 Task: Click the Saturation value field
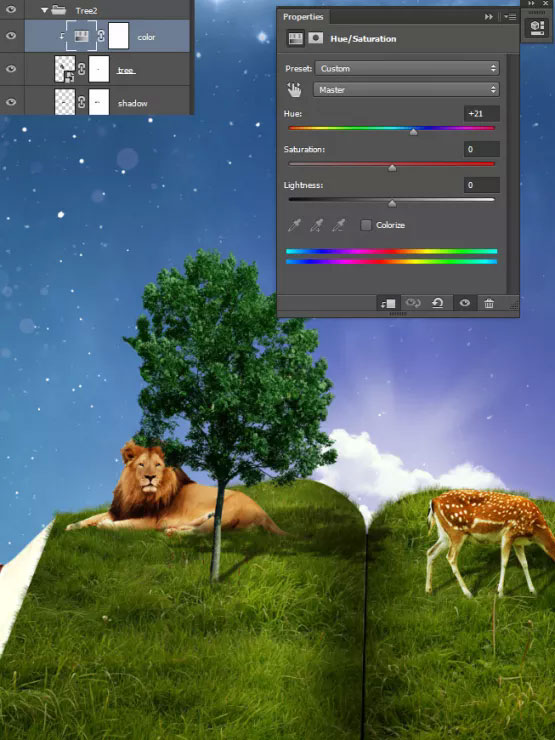[481, 149]
